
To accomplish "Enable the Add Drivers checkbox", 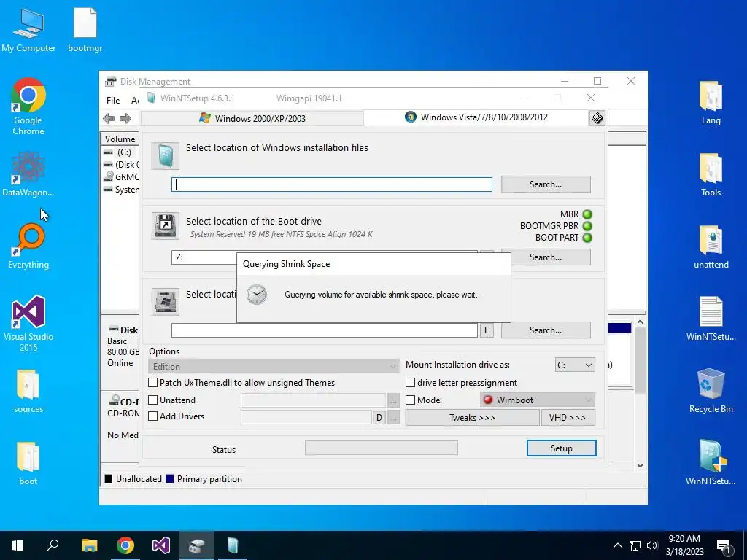I will pos(153,416).
